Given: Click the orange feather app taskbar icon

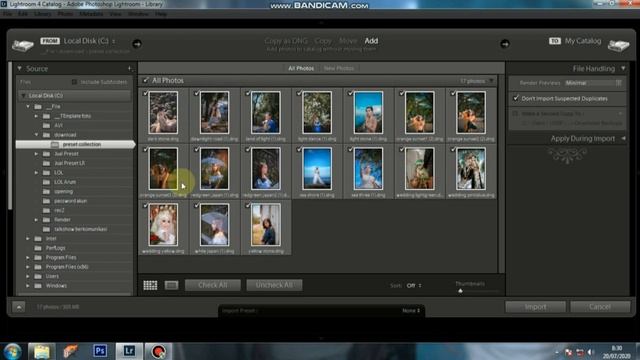Looking at the screenshot, I should [x=71, y=351].
